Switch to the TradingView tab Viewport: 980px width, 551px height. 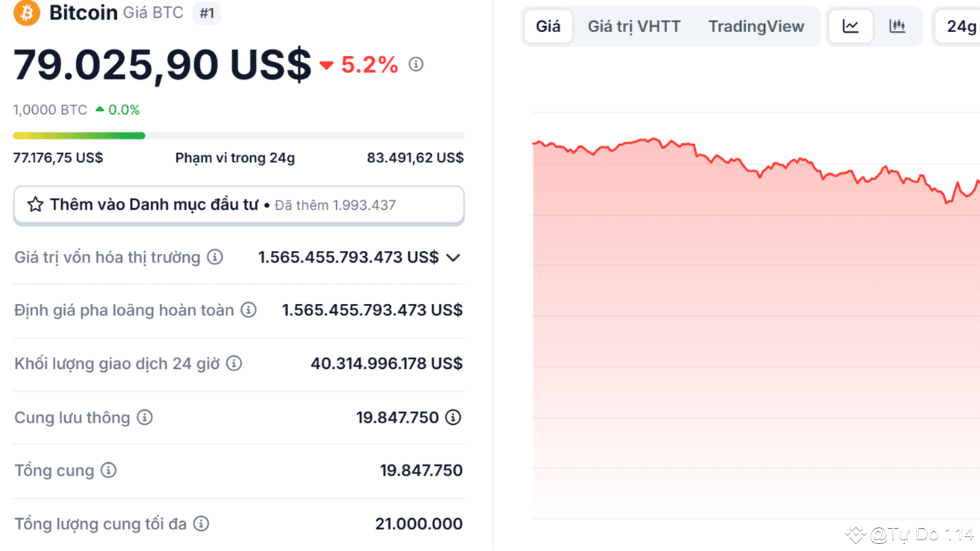click(756, 25)
